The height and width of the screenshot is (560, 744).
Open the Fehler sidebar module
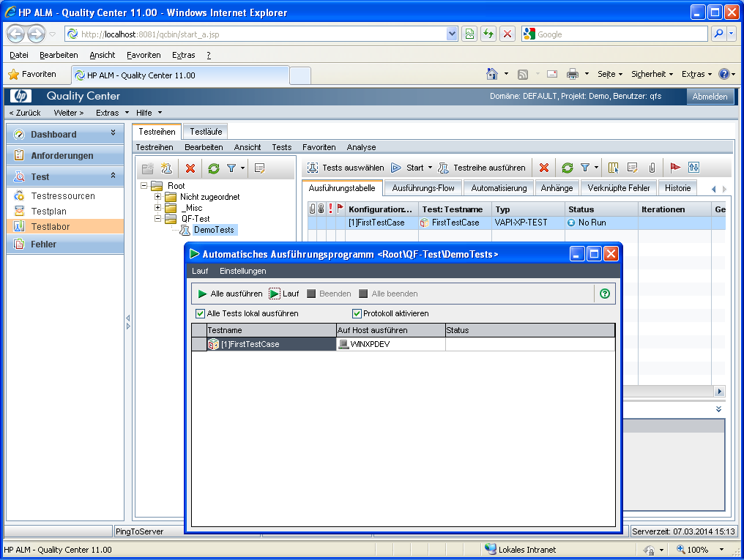point(65,244)
